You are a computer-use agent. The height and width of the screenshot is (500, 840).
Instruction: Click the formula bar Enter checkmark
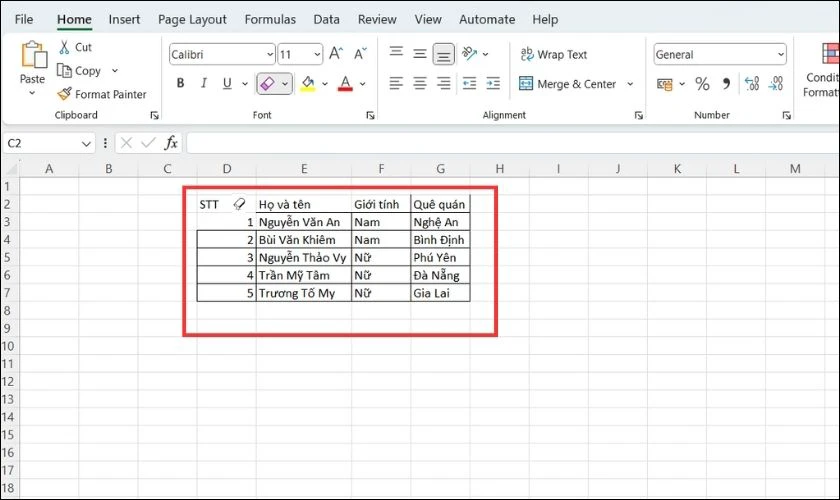pyautogui.click(x=148, y=143)
